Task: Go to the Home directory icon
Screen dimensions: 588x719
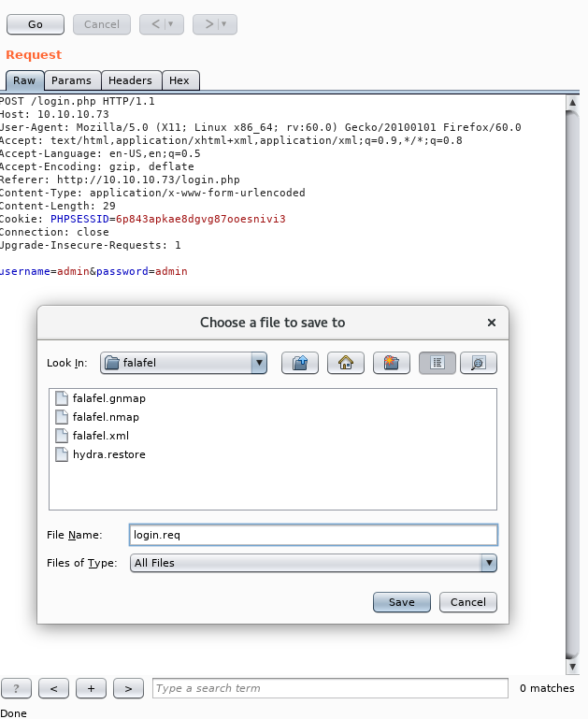Action: point(346,363)
